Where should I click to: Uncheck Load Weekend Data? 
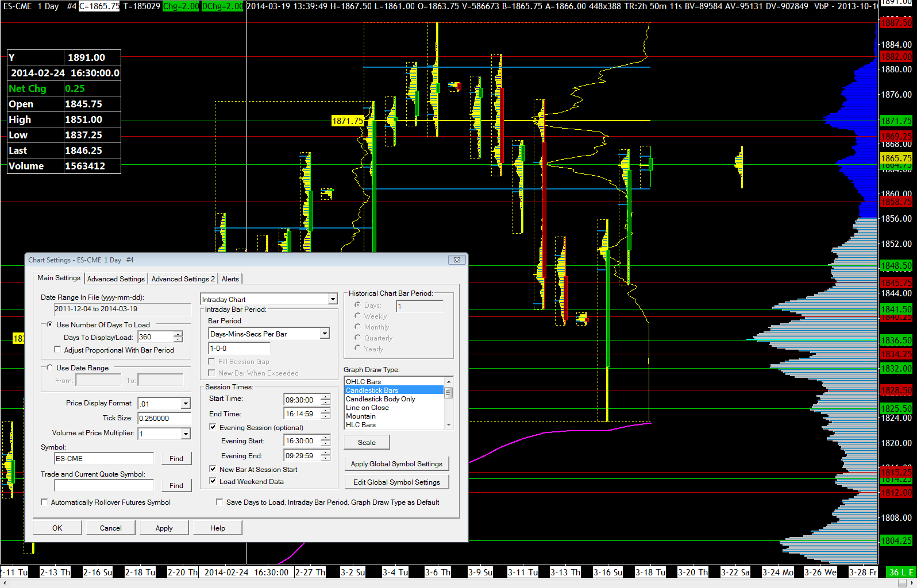pyautogui.click(x=213, y=481)
